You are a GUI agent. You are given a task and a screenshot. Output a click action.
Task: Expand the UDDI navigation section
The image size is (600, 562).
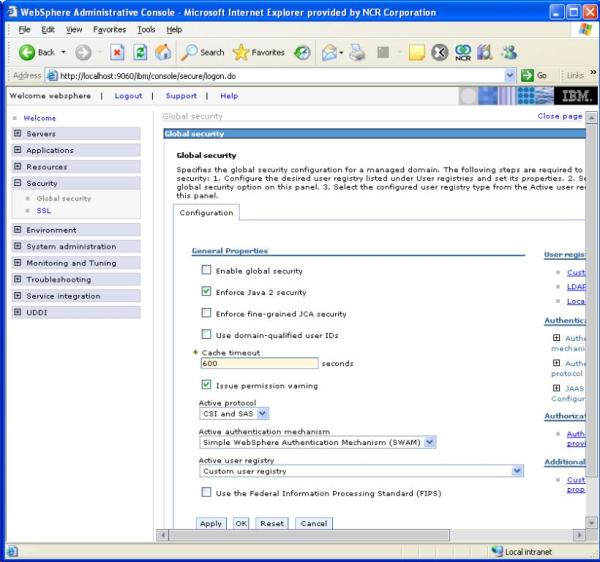18,312
